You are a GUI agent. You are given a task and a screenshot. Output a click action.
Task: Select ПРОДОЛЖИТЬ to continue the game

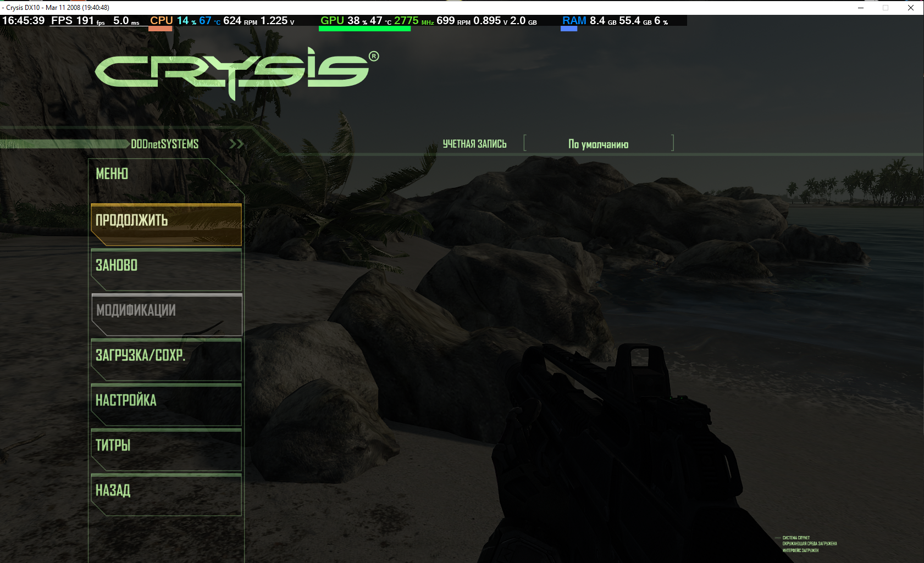point(166,224)
